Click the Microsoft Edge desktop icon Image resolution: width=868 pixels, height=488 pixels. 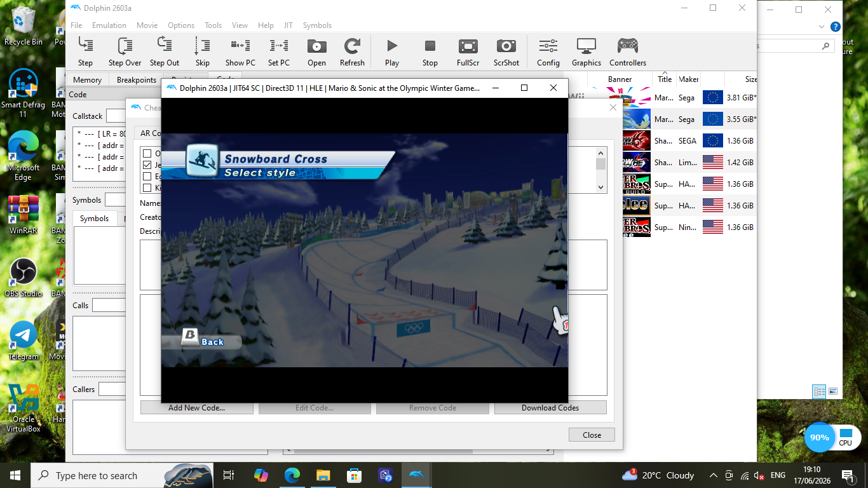[24, 156]
